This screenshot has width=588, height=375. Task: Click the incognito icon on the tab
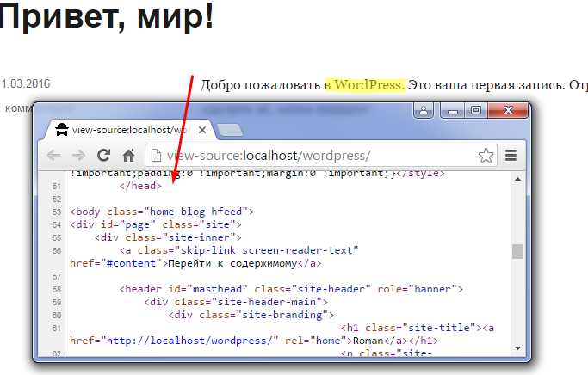point(62,130)
